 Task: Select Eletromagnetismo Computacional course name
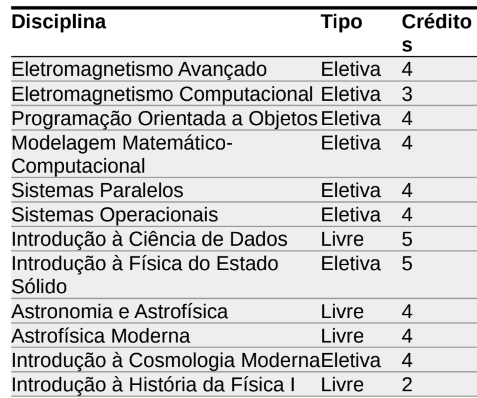(162, 94)
